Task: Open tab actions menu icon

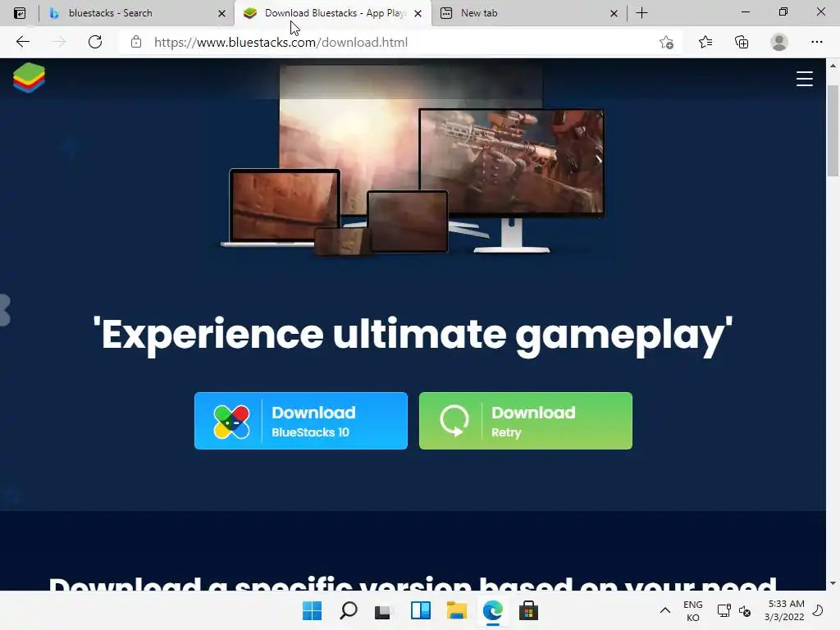Action: coord(20,13)
